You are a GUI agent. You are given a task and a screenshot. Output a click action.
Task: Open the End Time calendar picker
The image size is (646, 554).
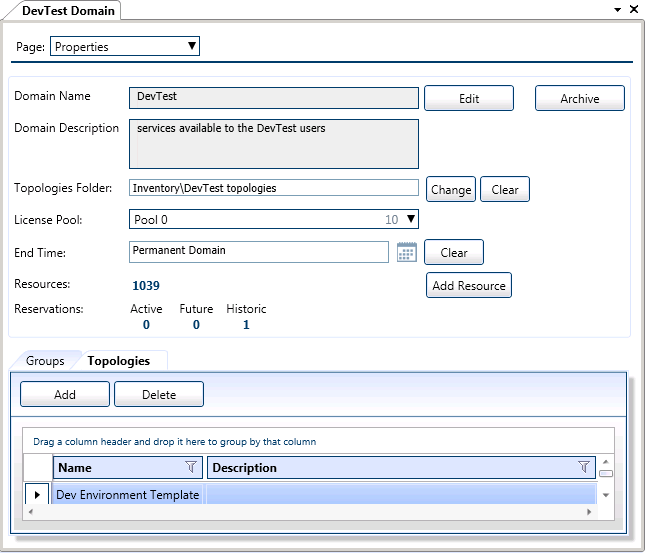click(x=406, y=252)
